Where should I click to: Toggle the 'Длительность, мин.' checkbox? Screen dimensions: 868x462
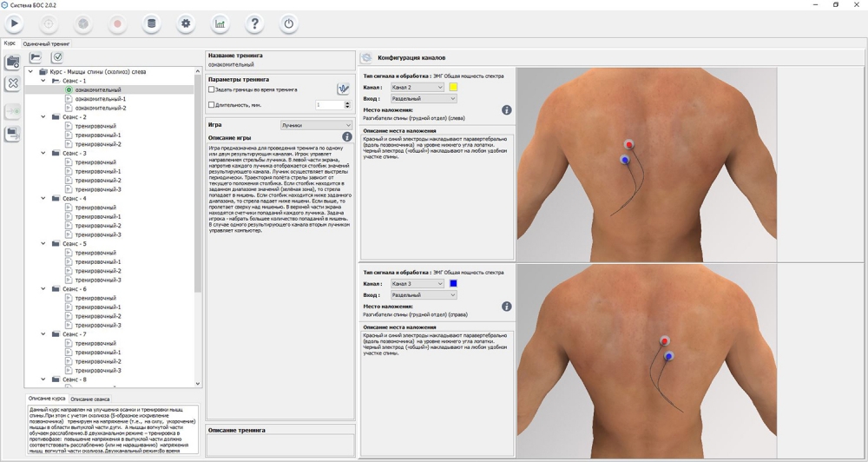tap(212, 105)
